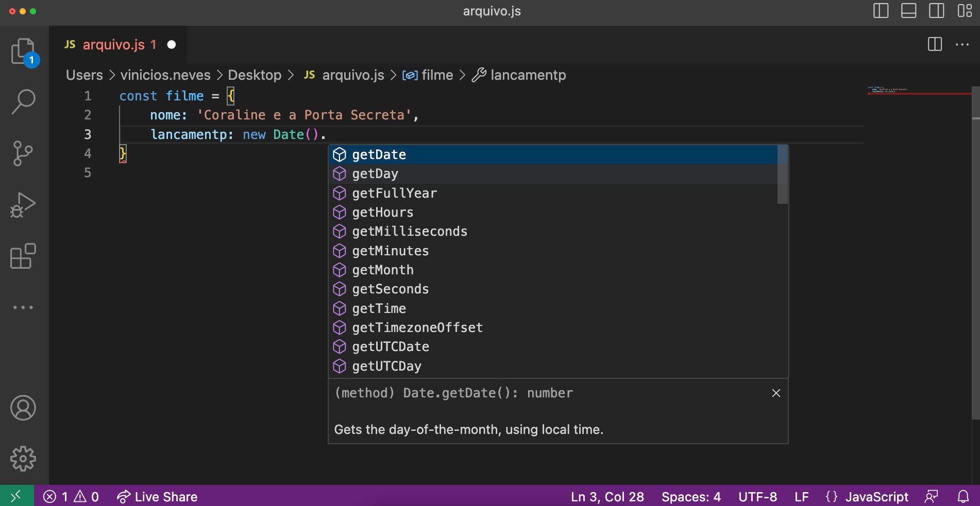Click arquivo.js in the breadcrumb
980x506 pixels.
353,75
